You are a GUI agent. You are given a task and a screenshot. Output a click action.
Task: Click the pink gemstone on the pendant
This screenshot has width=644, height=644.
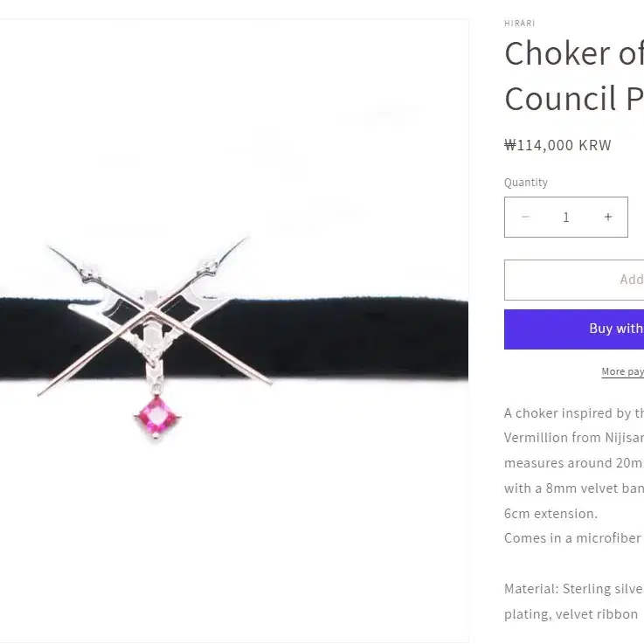pyautogui.click(x=157, y=417)
